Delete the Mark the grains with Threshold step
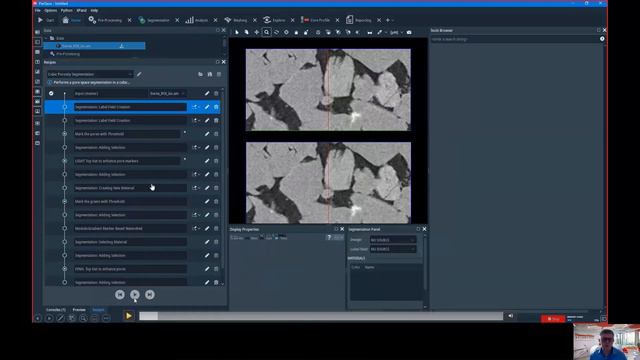 coord(216,201)
